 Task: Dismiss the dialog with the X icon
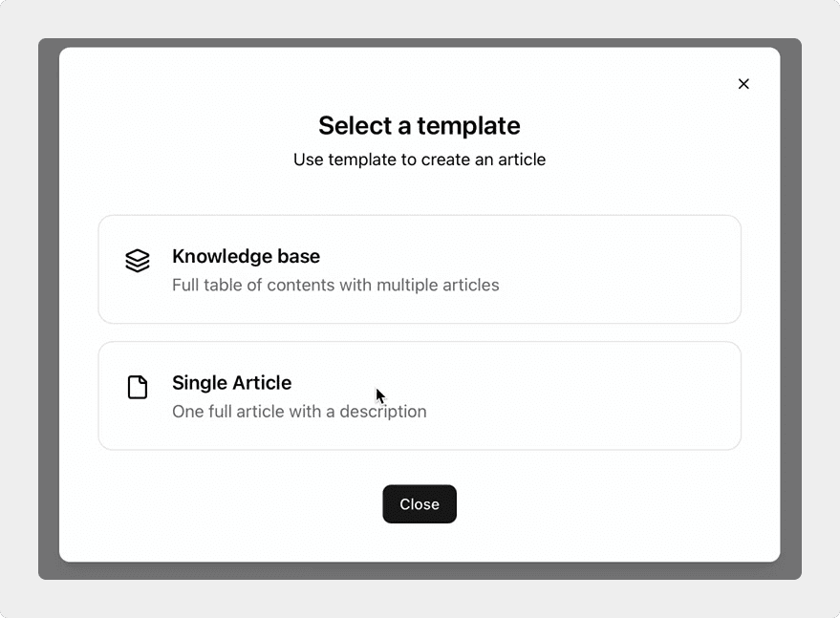(743, 84)
